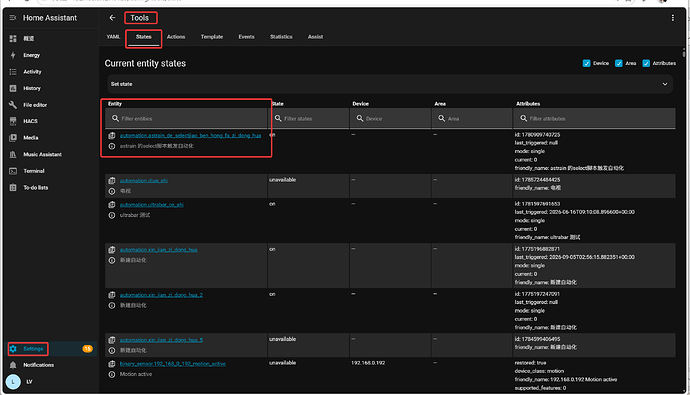
Task: Show info for the astrain select automation
Action: (112, 146)
